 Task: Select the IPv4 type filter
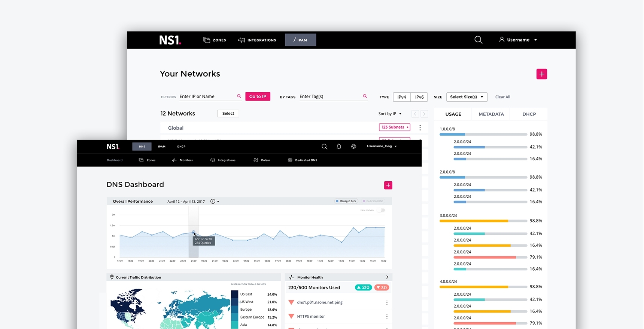tap(402, 97)
